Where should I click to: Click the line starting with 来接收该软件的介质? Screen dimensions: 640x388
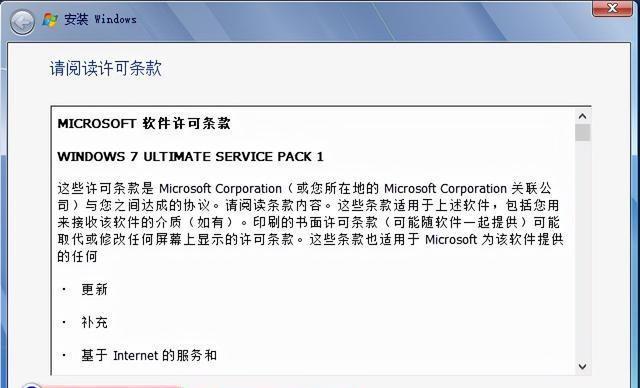point(308,222)
